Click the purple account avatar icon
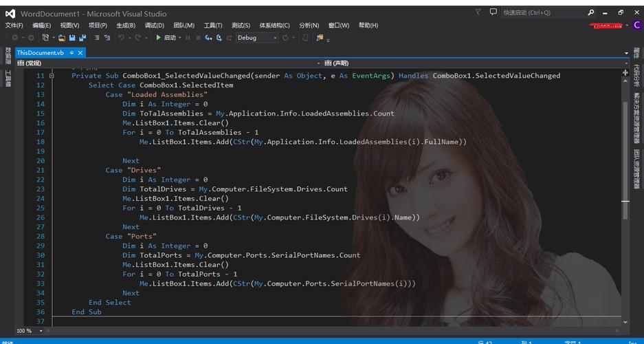 pyautogui.click(x=636, y=25)
